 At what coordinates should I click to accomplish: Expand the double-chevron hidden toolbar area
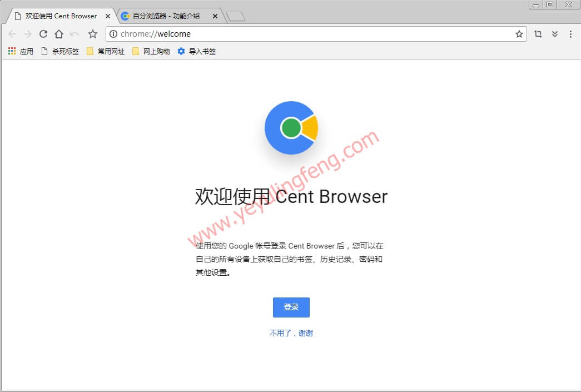(x=554, y=34)
